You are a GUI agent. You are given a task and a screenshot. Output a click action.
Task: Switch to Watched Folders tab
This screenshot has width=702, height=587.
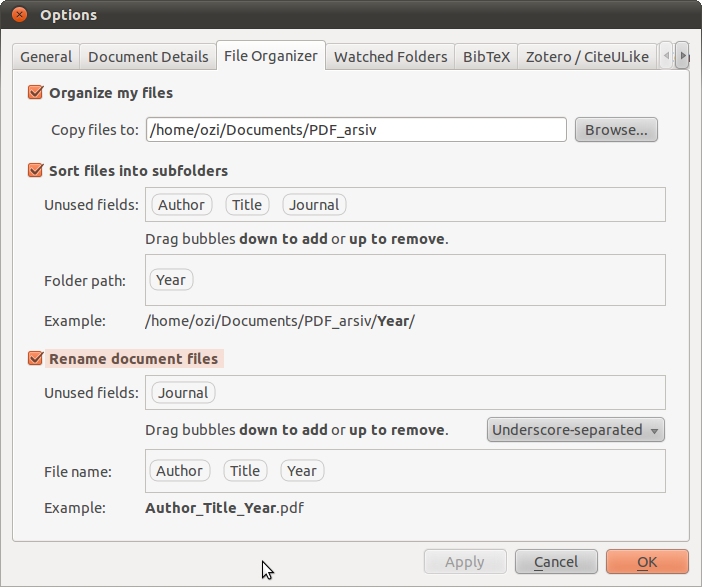pyautogui.click(x=390, y=57)
